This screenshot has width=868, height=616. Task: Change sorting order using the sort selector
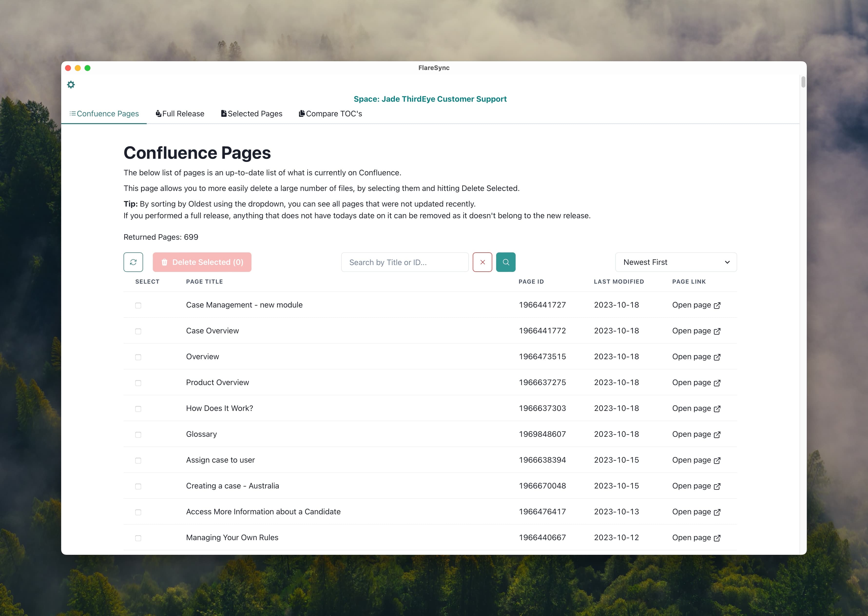pyautogui.click(x=676, y=262)
